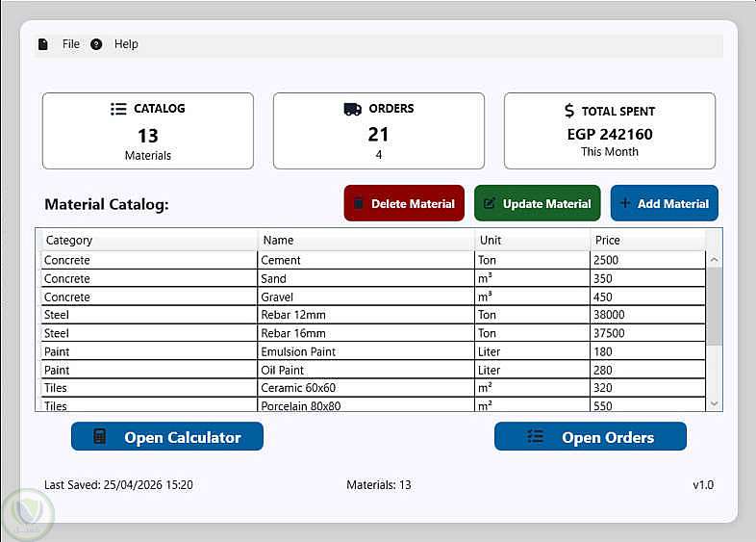Click the trash icon on Delete Material
Screen dimensions: 756x542
[x=359, y=203]
